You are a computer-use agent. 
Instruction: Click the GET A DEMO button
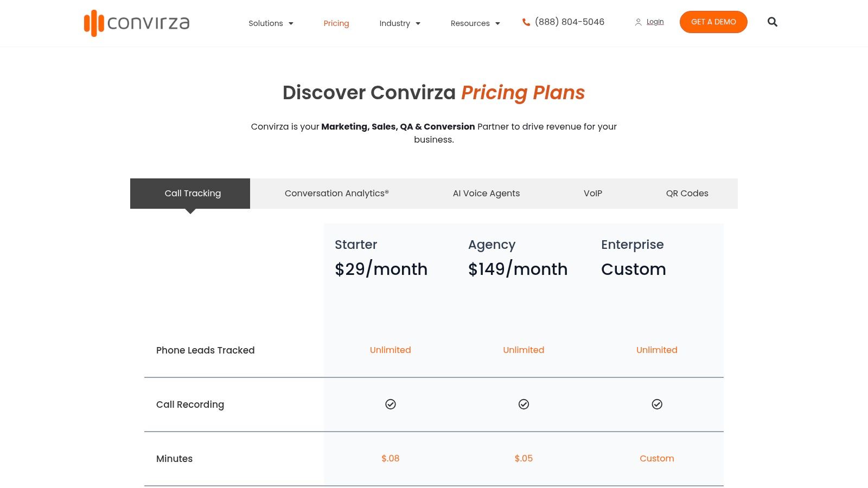[713, 22]
